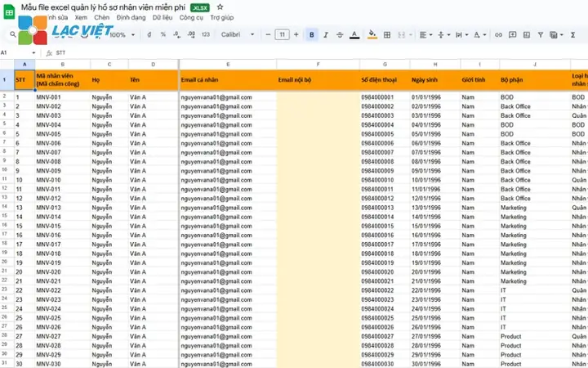Increase font size with plus
The height and width of the screenshot is (368, 588).
(296, 34)
